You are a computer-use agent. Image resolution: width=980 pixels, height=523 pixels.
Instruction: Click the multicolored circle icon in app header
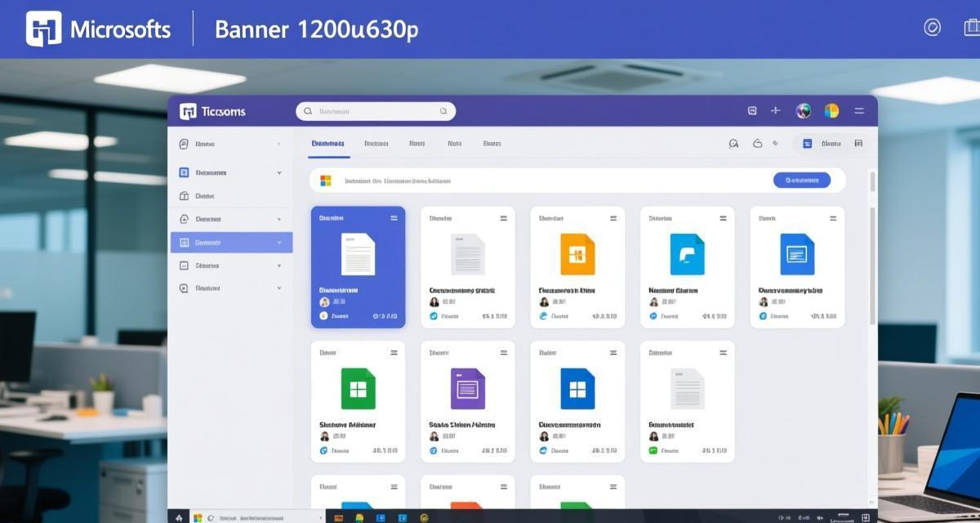(831, 110)
